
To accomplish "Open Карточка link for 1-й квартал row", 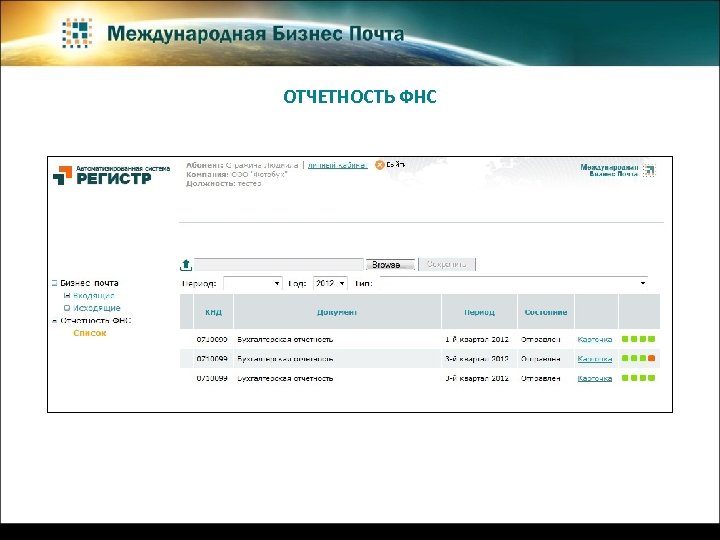I will [x=595, y=339].
